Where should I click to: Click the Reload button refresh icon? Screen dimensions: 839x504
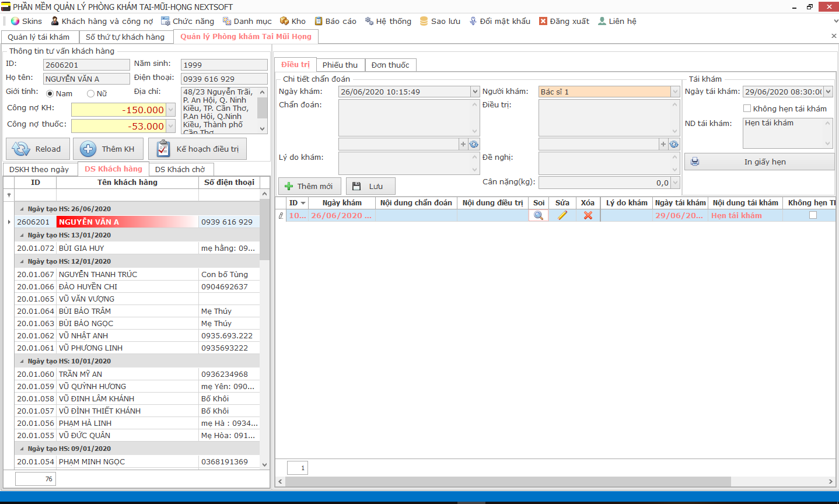[x=21, y=149]
